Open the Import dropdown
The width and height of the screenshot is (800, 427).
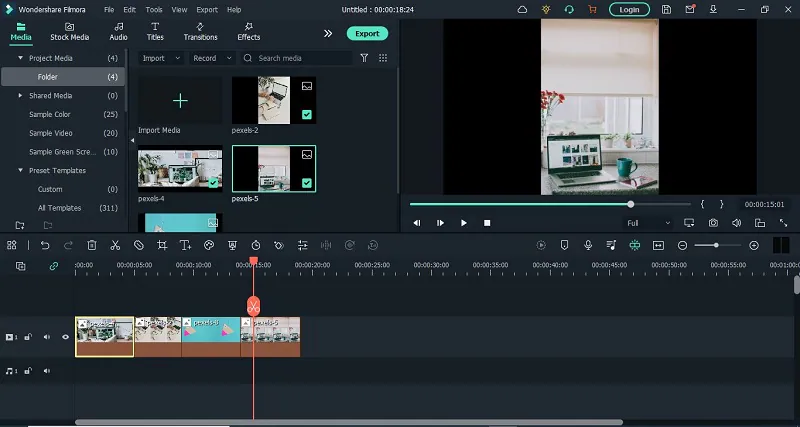click(x=159, y=58)
